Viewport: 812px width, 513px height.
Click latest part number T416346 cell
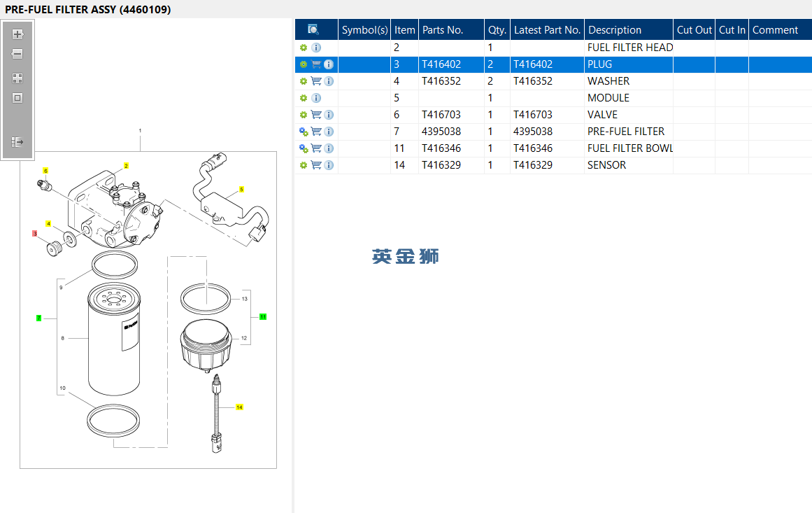(x=547, y=148)
